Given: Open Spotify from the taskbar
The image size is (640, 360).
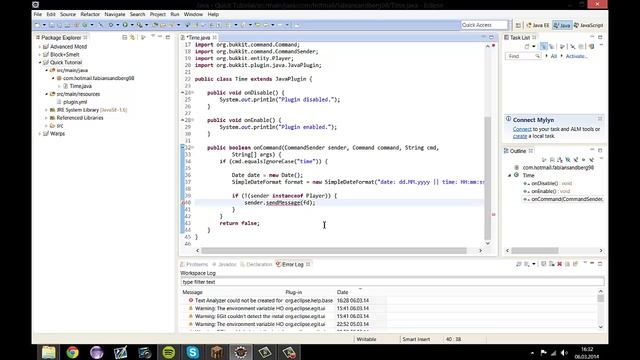Looking at the screenshot, I should 169,352.
